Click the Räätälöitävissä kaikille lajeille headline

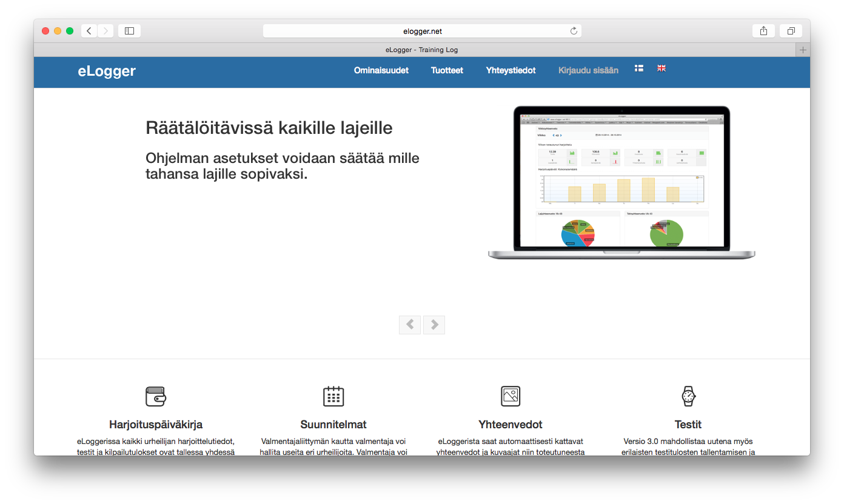point(269,128)
